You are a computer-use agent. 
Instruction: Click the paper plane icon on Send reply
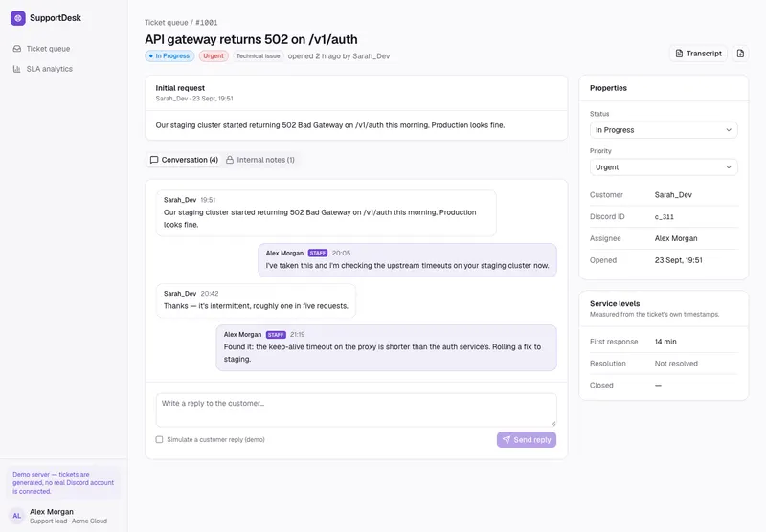[x=507, y=440]
